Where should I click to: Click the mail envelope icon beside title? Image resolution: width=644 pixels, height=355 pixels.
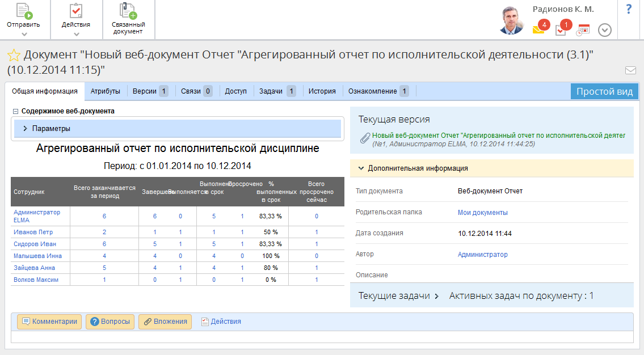[x=630, y=70]
